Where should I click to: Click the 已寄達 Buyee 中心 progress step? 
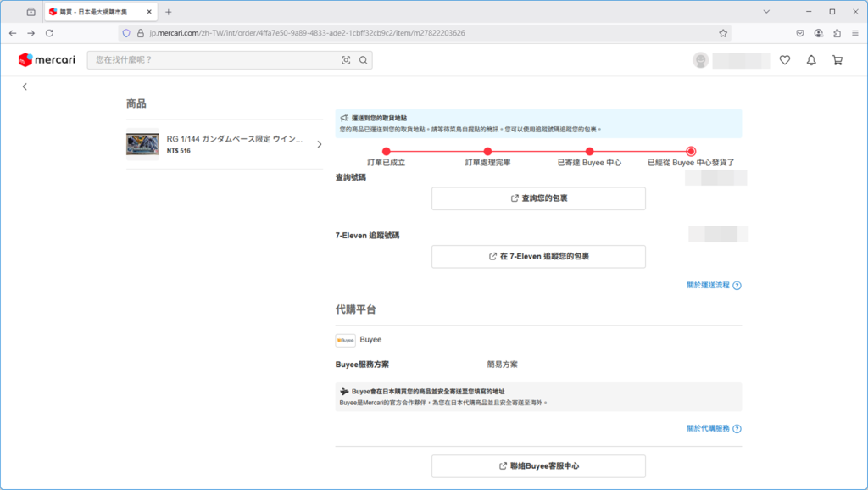click(x=590, y=162)
